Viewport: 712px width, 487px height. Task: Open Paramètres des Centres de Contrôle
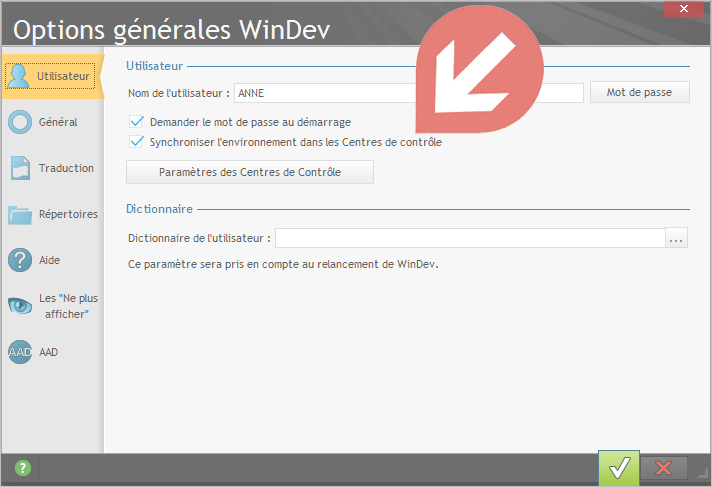point(250,172)
